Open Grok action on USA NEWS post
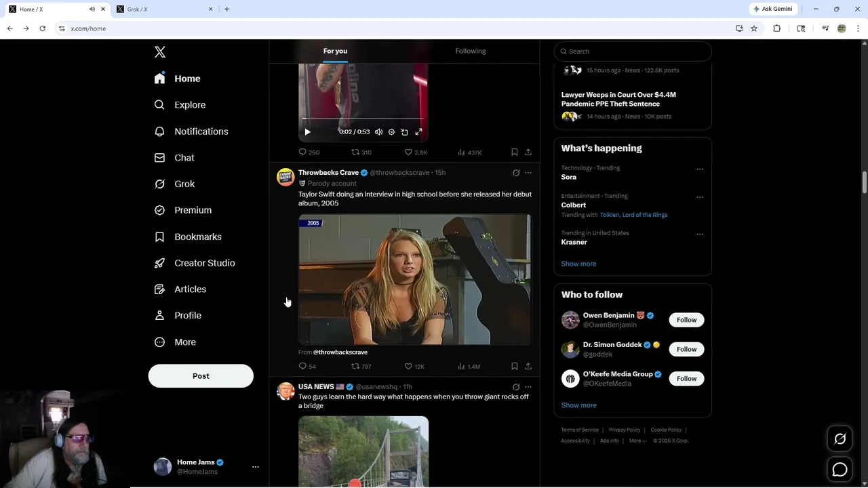Image resolution: width=868 pixels, height=488 pixels. coord(516,387)
